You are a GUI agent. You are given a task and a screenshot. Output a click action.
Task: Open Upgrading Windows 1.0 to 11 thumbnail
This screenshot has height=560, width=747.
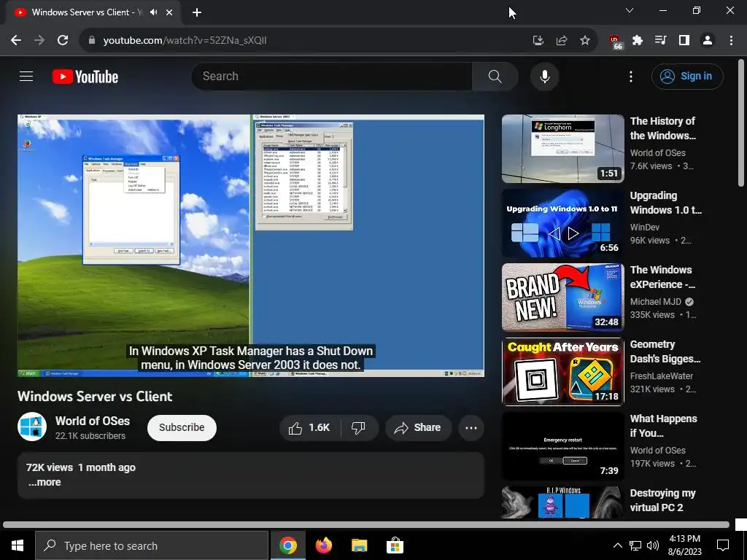coord(562,223)
